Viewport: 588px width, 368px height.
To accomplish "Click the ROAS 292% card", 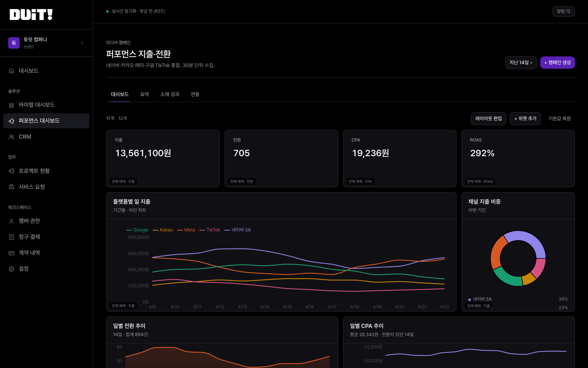I will pos(518,159).
